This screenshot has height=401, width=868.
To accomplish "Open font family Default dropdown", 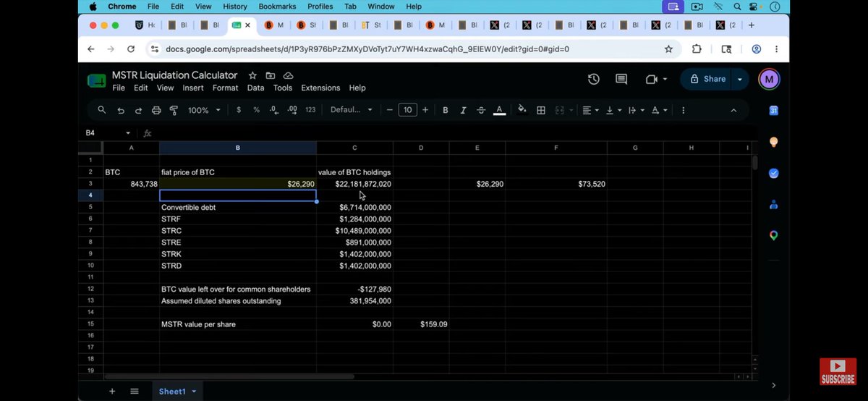I will pyautogui.click(x=352, y=110).
